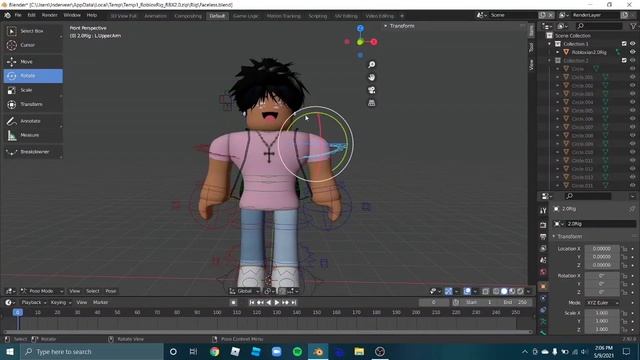Jump to the timeline start frame
The width and height of the screenshot is (640, 360).
pos(251,302)
